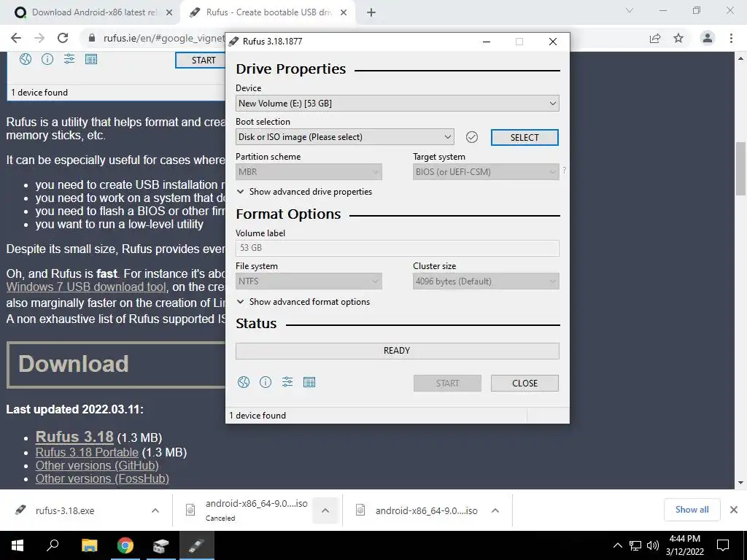Open taskbar search
This screenshot has width=747, height=560.
click(53, 545)
